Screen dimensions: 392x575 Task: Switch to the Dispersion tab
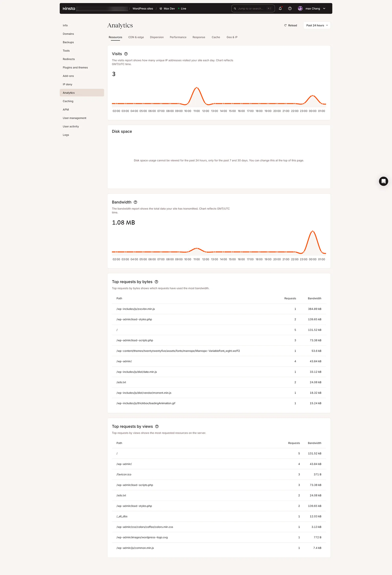pyautogui.click(x=157, y=37)
